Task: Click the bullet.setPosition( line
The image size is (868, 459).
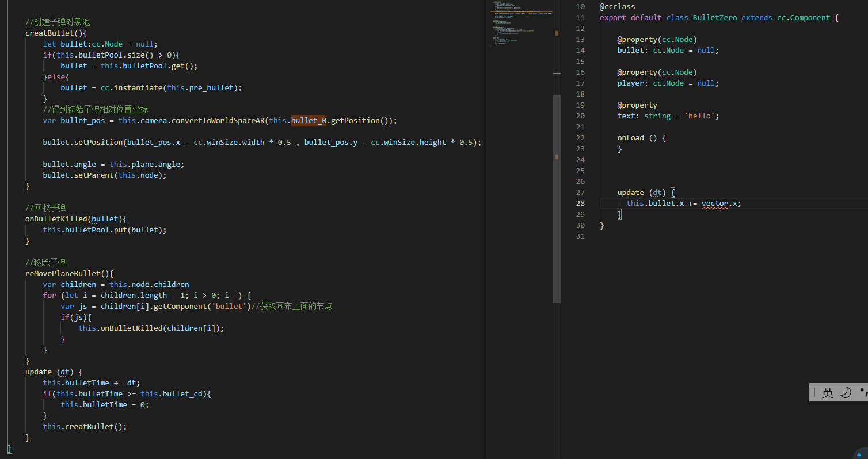Action: 262,143
